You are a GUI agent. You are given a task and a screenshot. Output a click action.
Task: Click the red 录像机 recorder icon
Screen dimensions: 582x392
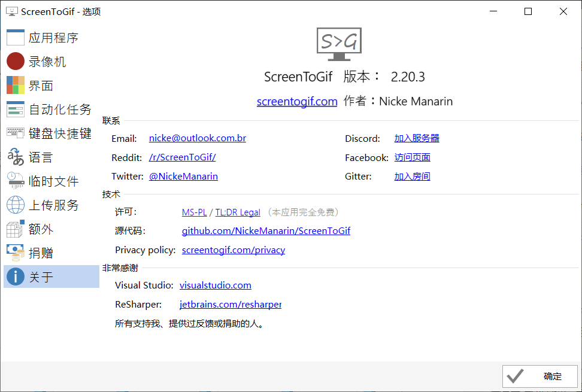tap(15, 62)
